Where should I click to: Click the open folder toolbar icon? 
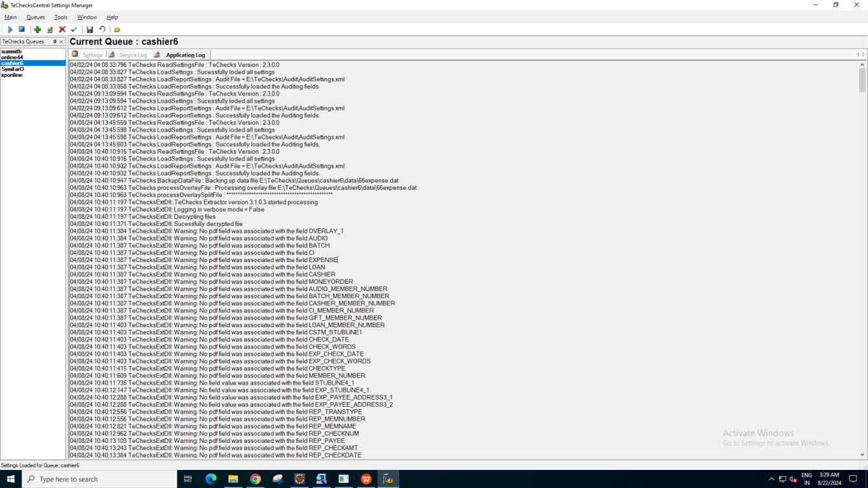tap(117, 30)
